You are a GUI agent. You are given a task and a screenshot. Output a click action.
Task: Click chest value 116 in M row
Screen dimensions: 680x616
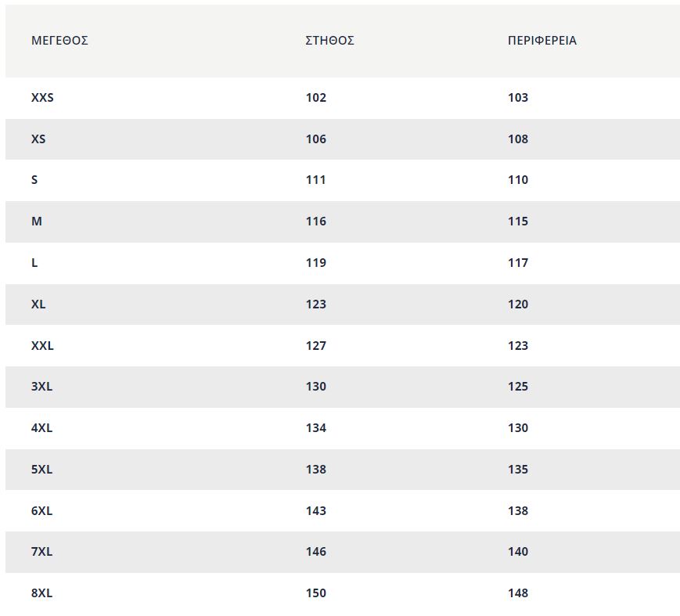click(315, 222)
